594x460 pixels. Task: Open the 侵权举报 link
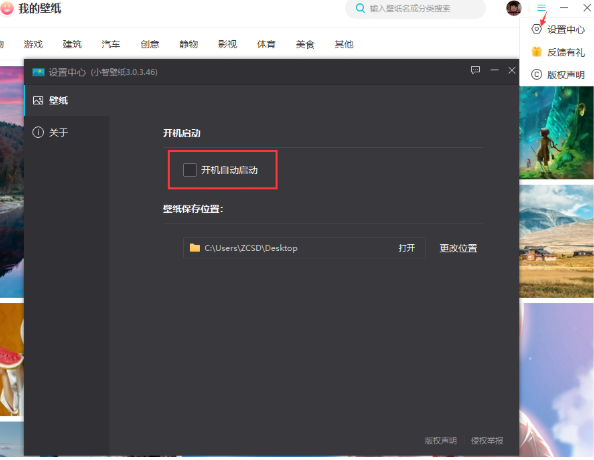click(487, 440)
